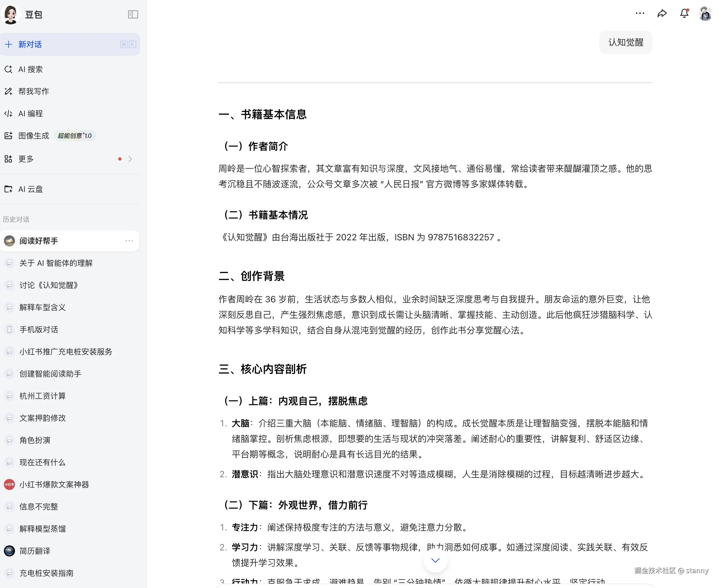
Task: Open 帮我写作 writing assistant
Action: pos(33,91)
